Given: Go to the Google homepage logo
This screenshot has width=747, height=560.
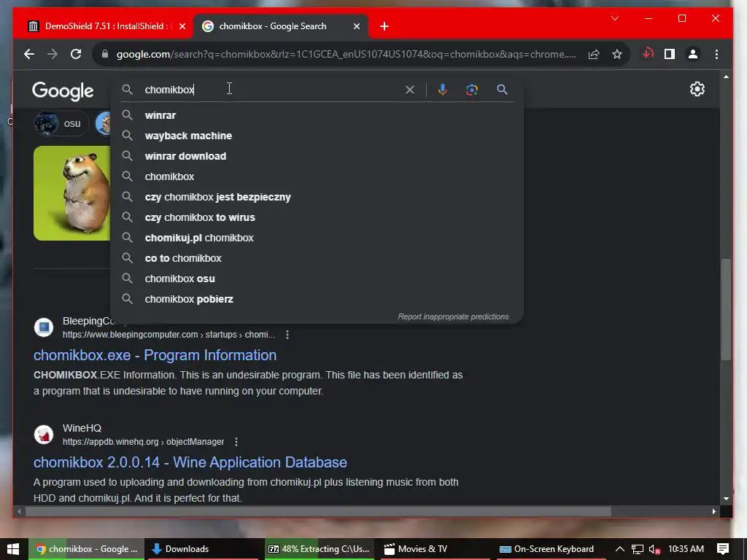Looking at the screenshot, I should [63, 90].
